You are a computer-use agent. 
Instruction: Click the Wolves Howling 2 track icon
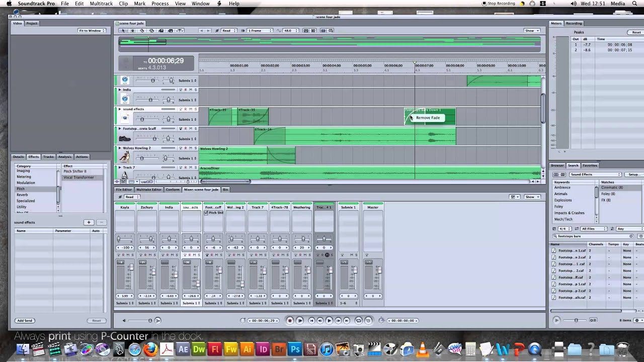(125, 158)
